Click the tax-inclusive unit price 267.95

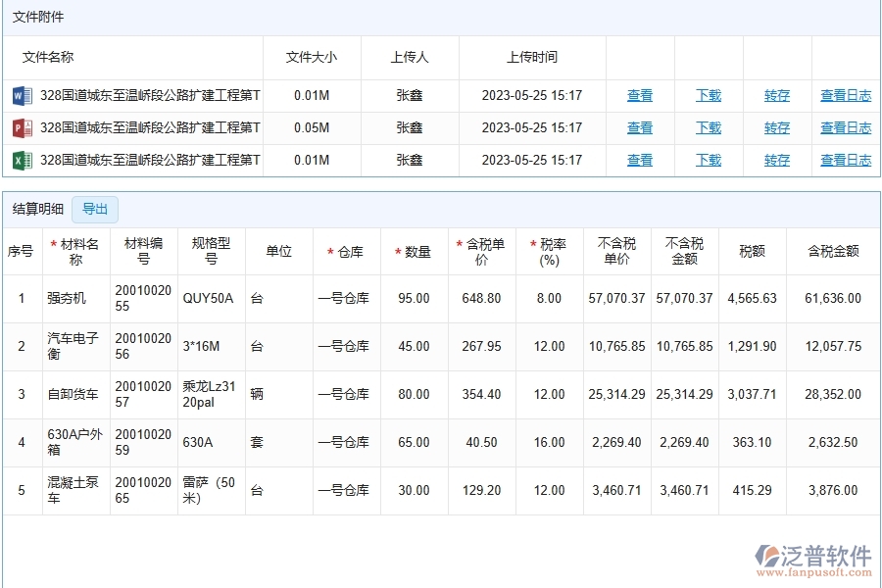click(x=481, y=347)
